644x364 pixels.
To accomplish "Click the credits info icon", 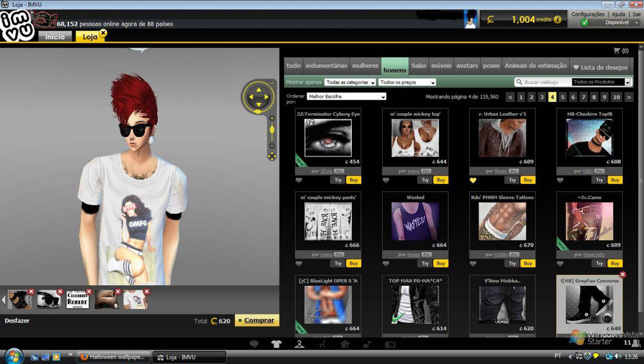I will click(x=558, y=20).
